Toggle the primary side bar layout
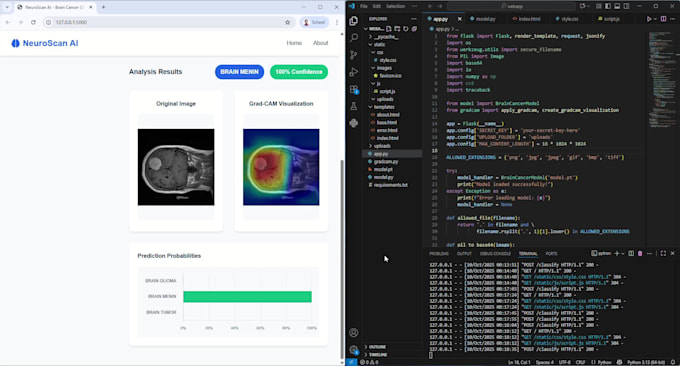Image resolution: width=680 pixels, height=366 pixels. click(x=608, y=6)
